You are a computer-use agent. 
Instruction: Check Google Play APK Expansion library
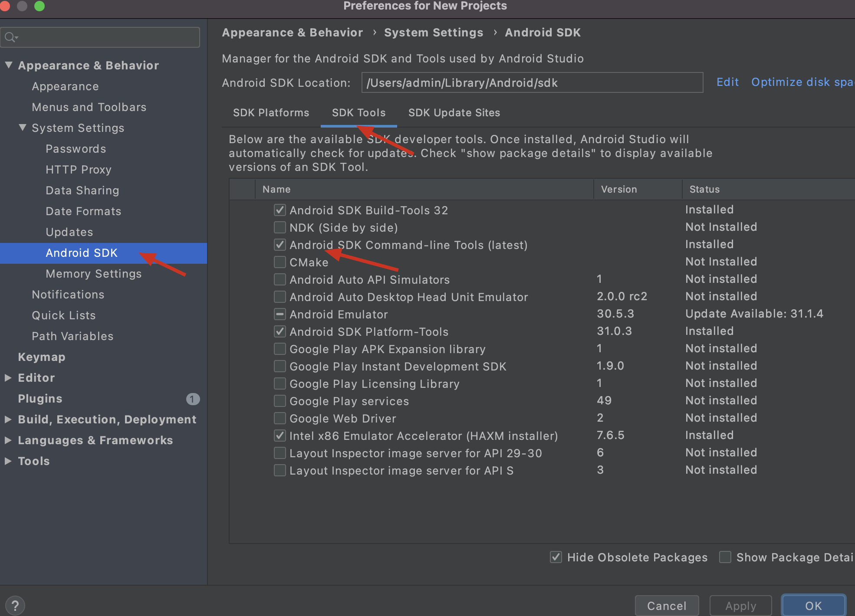[x=280, y=349]
